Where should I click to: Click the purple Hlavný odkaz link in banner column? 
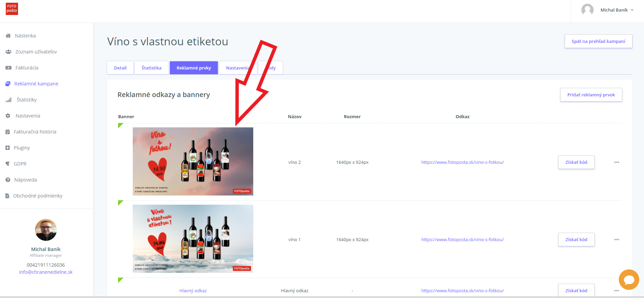tap(193, 291)
